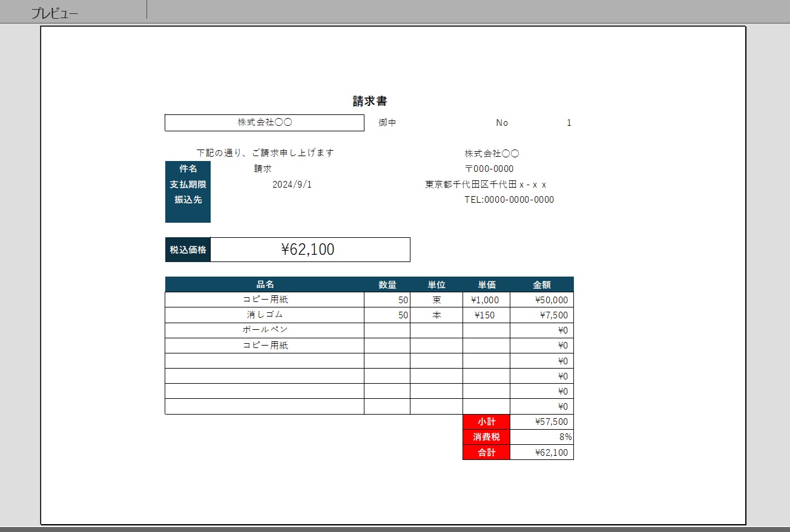
Task: Click the 8% tax rate cell
Action: coord(541,437)
